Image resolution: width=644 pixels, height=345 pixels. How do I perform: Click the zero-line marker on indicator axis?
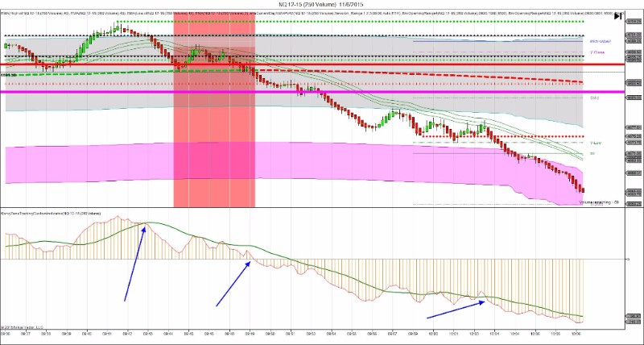point(627,259)
